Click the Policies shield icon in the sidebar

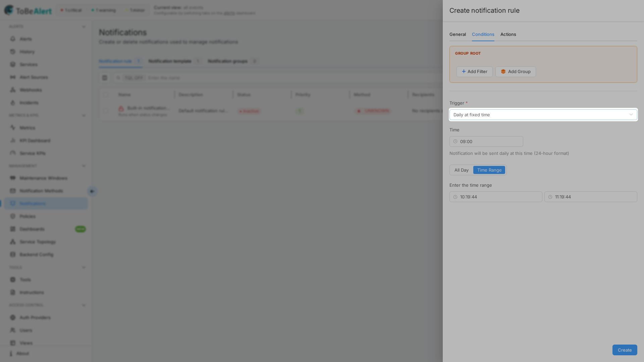(x=13, y=216)
